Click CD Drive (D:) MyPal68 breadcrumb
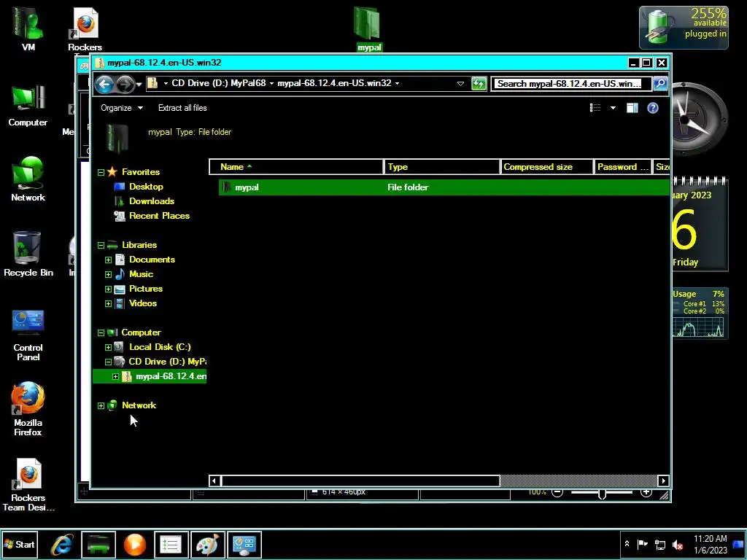 tap(219, 83)
